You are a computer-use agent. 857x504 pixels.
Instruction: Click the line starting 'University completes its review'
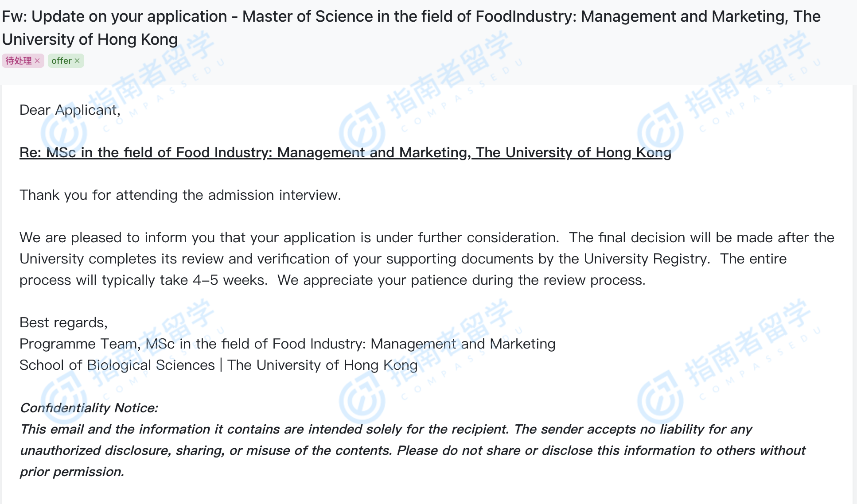tap(364, 259)
